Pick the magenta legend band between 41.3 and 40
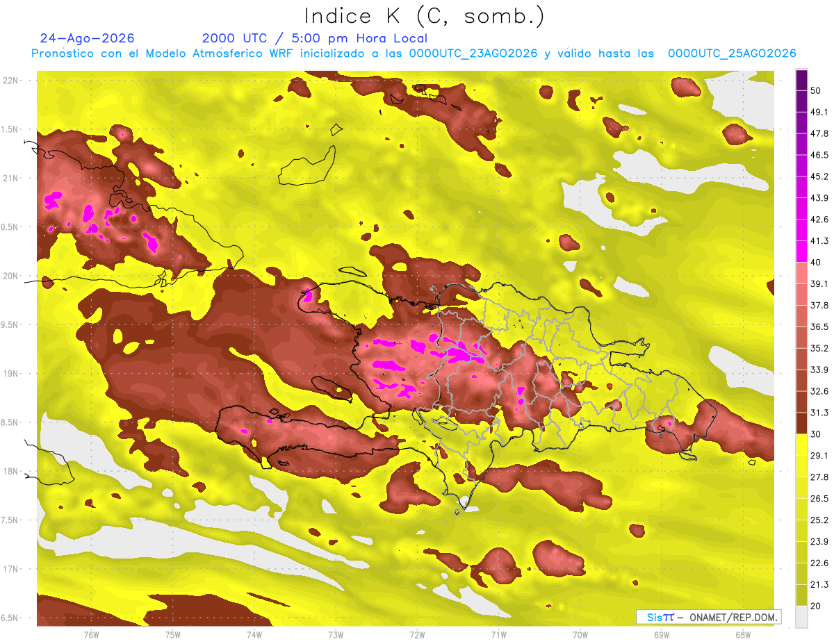Image resolution: width=834 pixels, height=644 pixels. pyautogui.click(x=801, y=251)
